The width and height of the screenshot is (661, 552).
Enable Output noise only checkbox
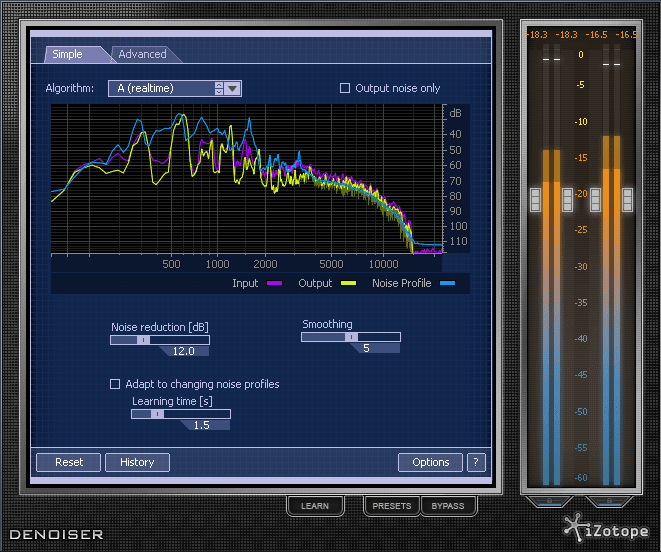coord(345,88)
